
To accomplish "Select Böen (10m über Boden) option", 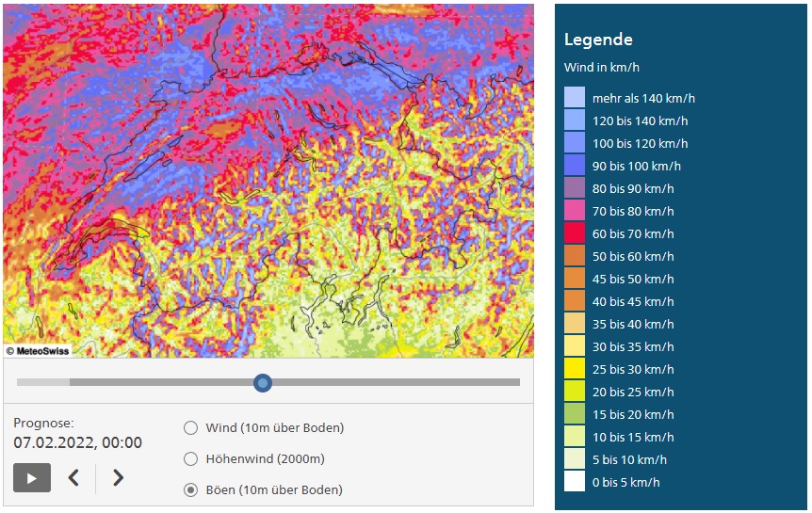I will (x=190, y=489).
